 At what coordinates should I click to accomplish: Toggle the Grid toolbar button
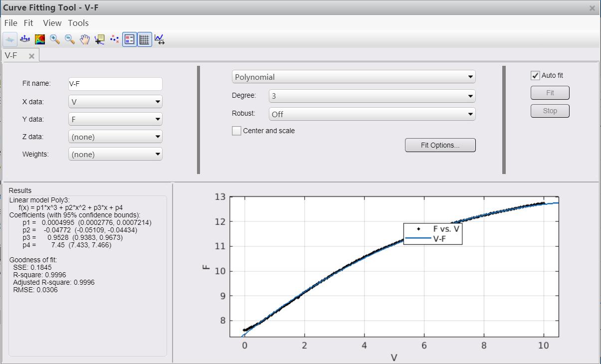[x=145, y=39]
